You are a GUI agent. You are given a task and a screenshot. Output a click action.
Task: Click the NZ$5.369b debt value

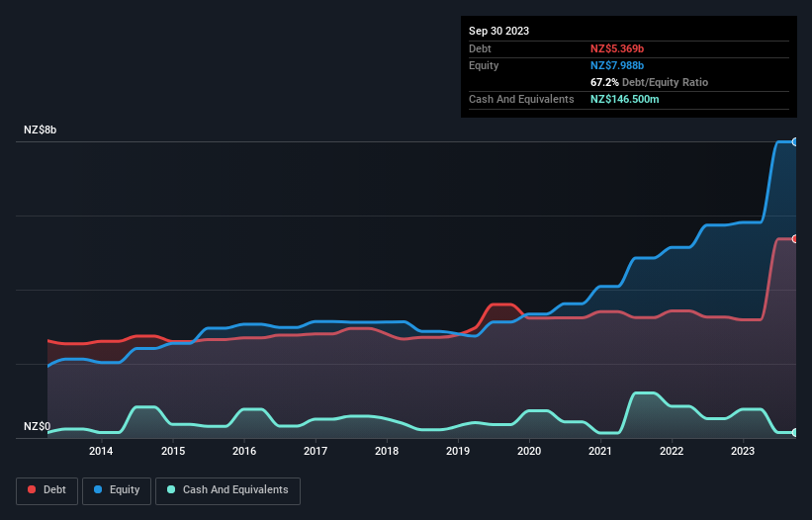(617, 48)
